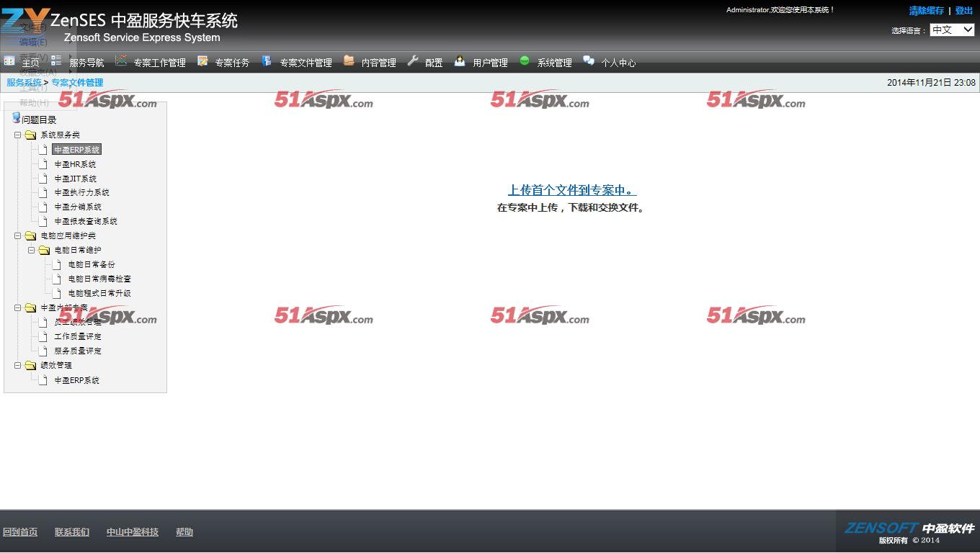Viewport: 980px width, 553px height.
Task: Select the 电脑日常病毒检查 tree item
Action: tap(99, 279)
